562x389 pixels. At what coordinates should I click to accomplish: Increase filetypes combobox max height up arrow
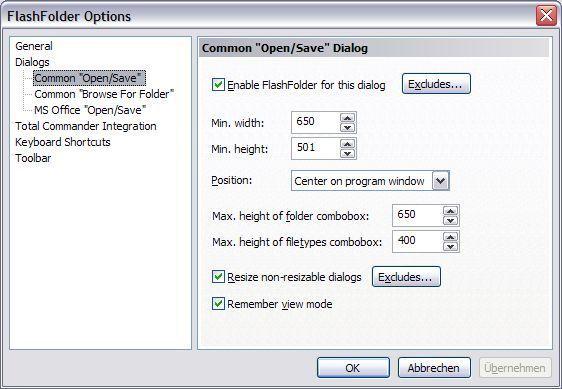click(451, 237)
